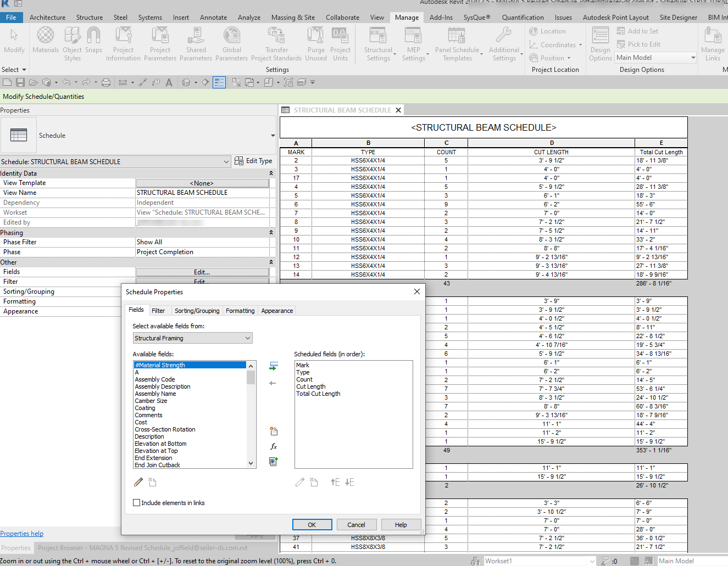Open Project Parameters tool
The image size is (728, 566).
point(160,44)
